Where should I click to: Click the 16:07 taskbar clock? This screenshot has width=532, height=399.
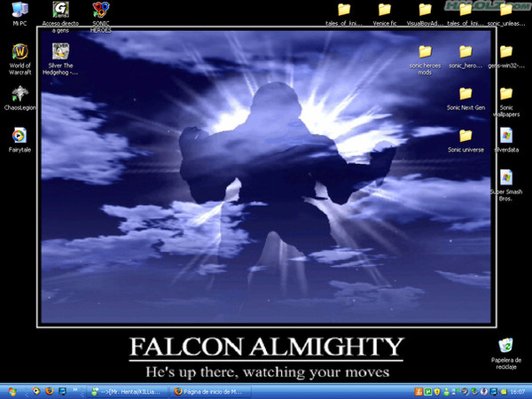pos(518,392)
